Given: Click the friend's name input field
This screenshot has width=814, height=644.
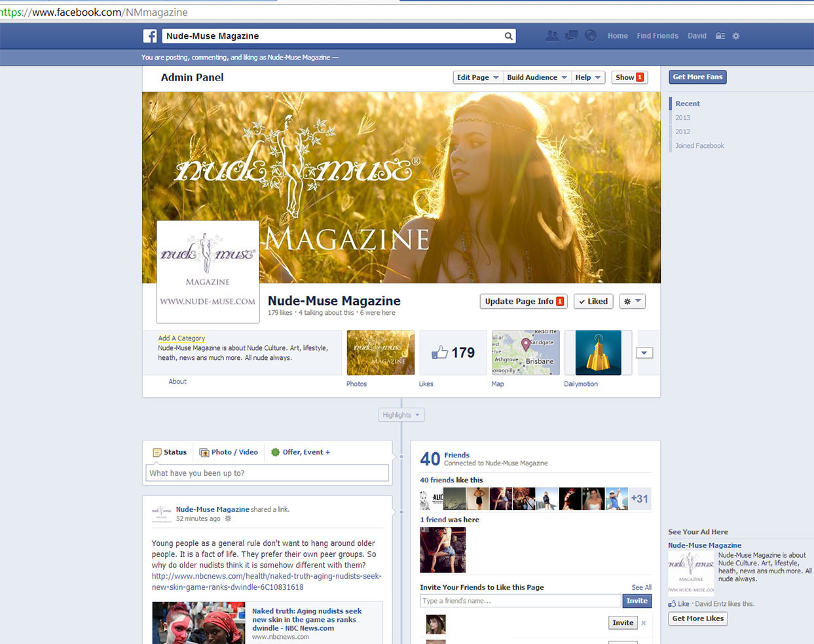Looking at the screenshot, I should coord(520,601).
